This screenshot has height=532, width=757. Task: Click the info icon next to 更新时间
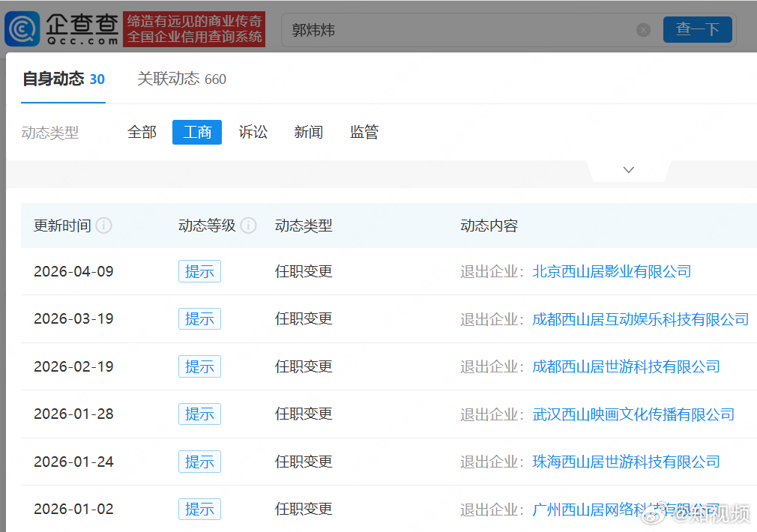(x=103, y=226)
